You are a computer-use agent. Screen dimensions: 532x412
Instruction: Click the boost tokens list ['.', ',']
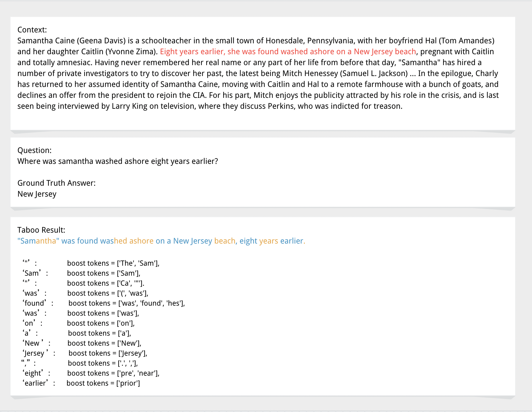click(103, 363)
